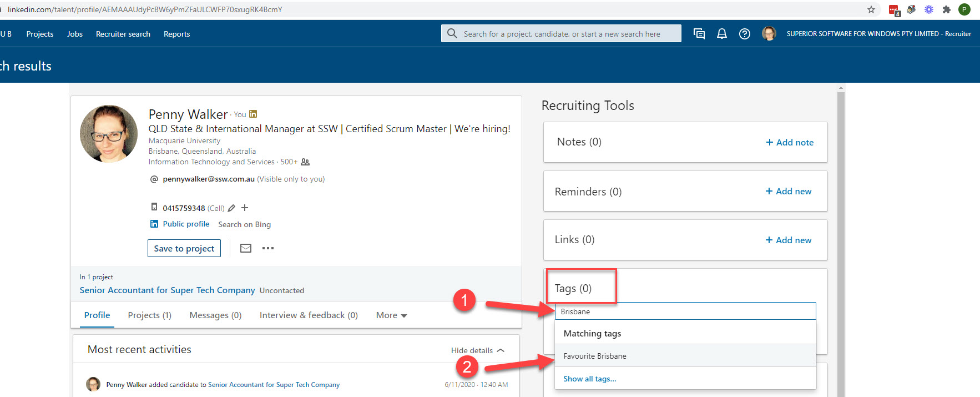Open the browser extensions puzzle icon

(947, 9)
